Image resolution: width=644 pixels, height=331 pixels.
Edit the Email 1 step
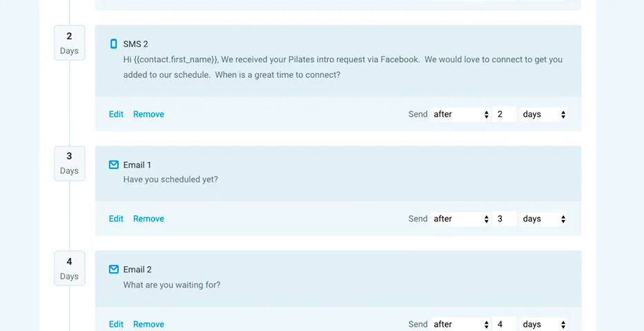click(116, 219)
